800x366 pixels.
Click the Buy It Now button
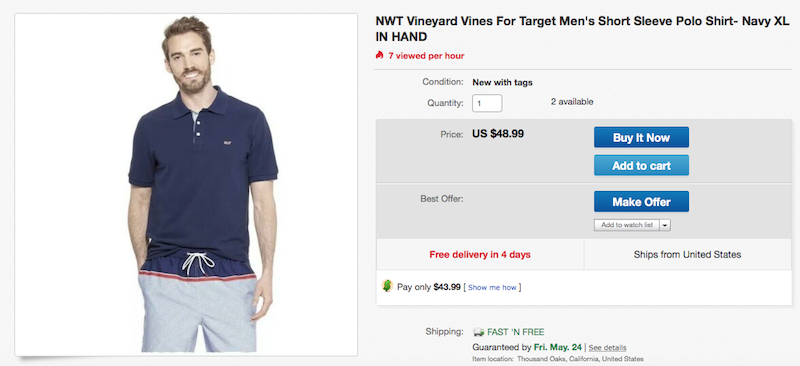click(x=641, y=137)
